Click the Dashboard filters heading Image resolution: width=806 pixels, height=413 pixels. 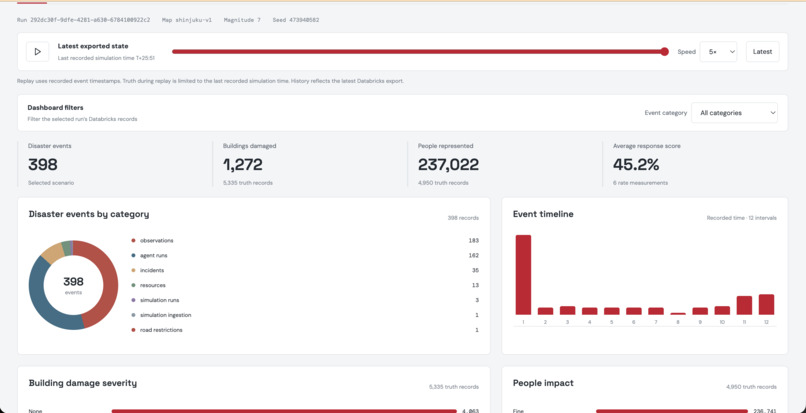pyautogui.click(x=56, y=107)
